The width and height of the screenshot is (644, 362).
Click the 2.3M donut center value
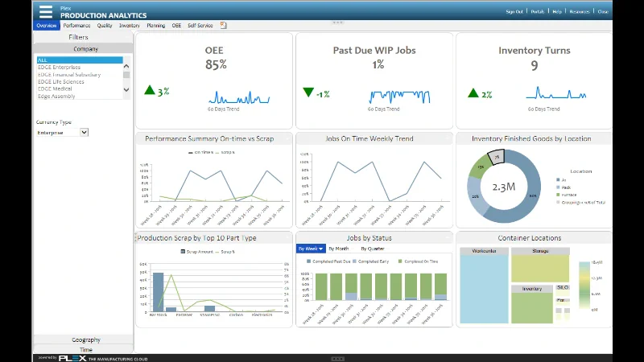504,187
